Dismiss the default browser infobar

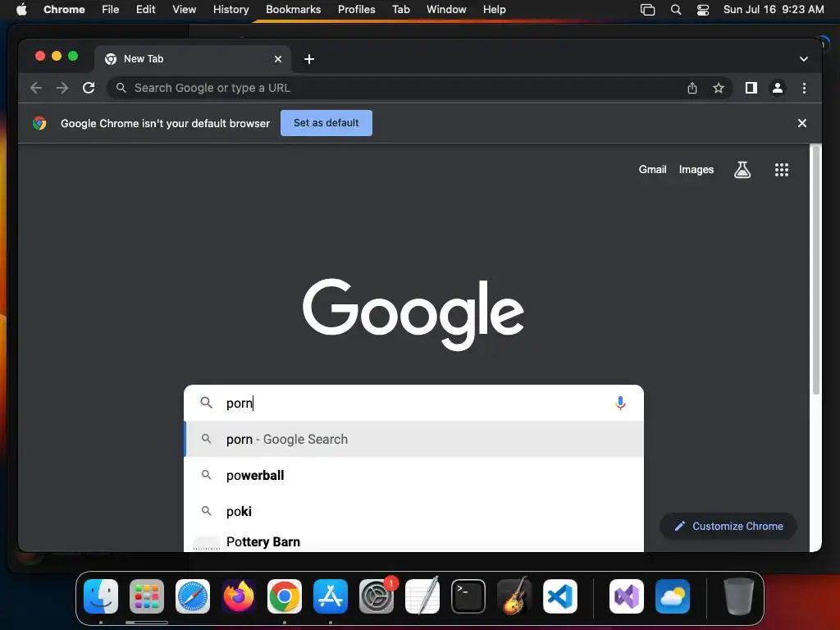point(802,123)
